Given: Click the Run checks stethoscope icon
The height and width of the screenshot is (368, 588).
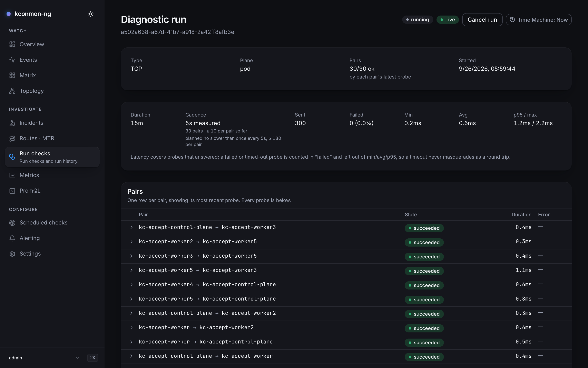Looking at the screenshot, I should pos(12,157).
